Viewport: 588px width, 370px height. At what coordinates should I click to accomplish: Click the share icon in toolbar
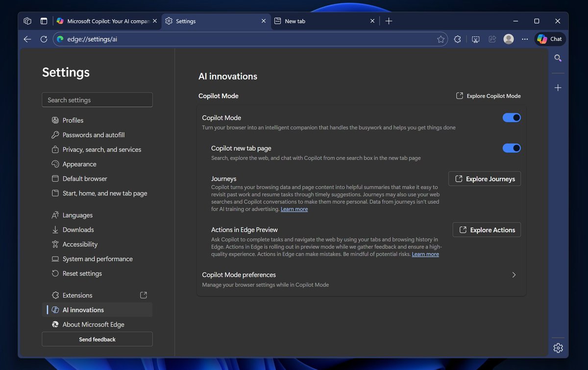pyautogui.click(x=492, y=39)
